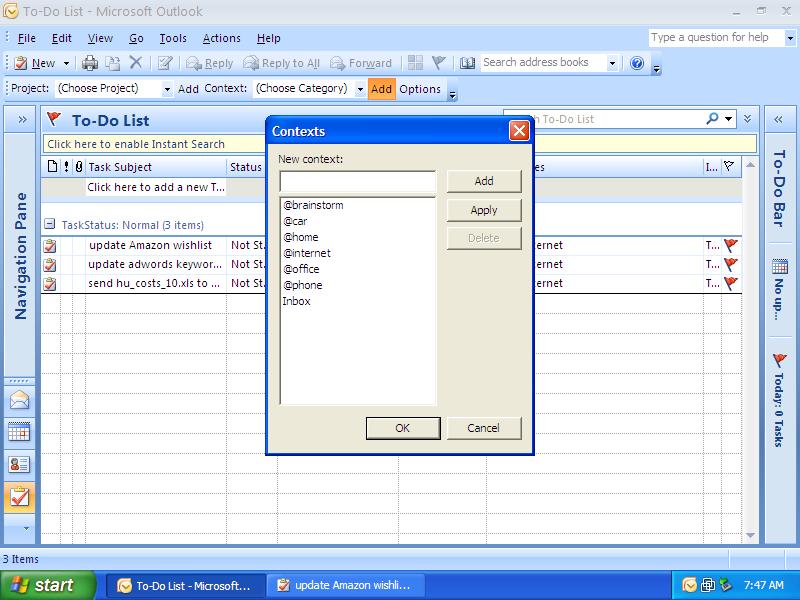Click Reply to All in toolbar
The width and height of the screenshot is (800, 600).
281,63
